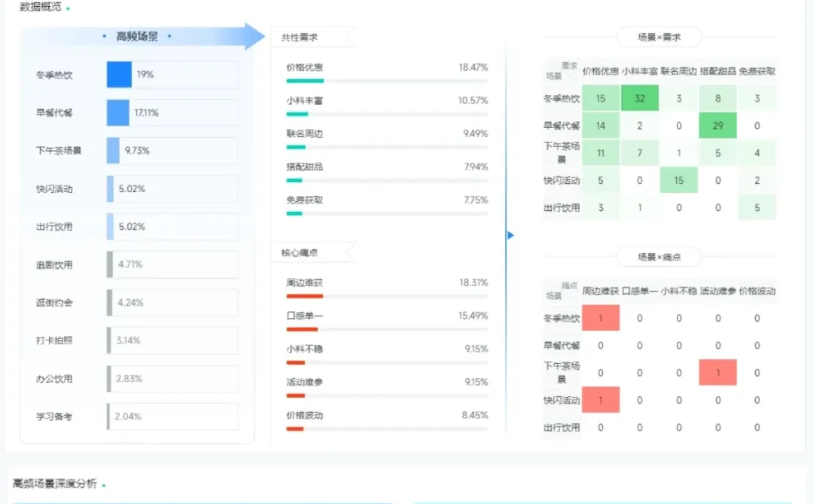Click 活动难参 in the 核心痛点 list
This screenshot has height=504, width=814.
(304, 383)
